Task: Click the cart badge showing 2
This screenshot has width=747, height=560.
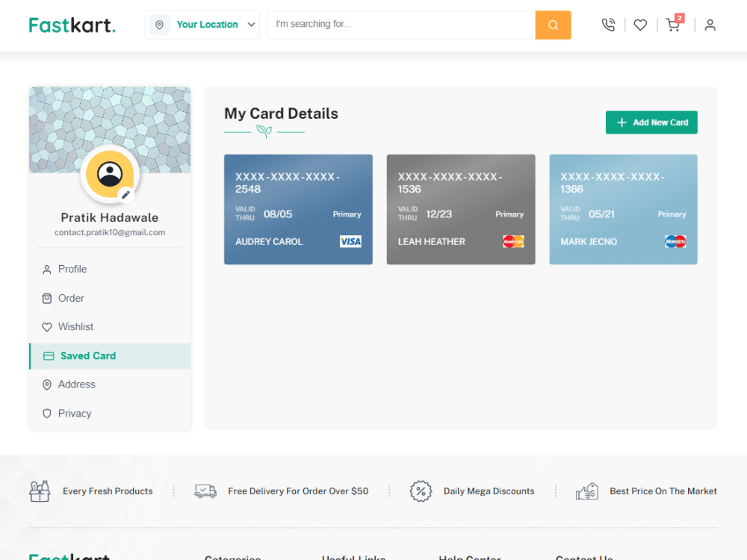Action: (x=680, y=18)
